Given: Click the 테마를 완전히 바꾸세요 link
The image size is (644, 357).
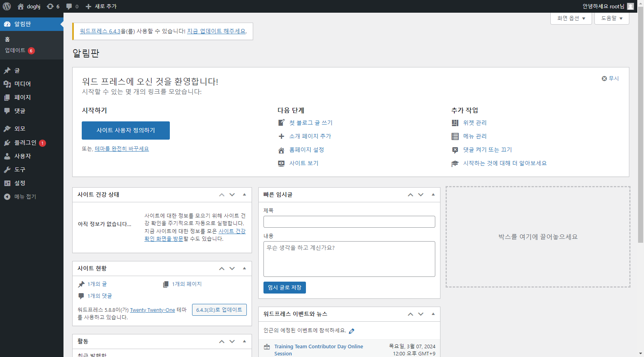Looking at the screenshot, I should [122, 149].
